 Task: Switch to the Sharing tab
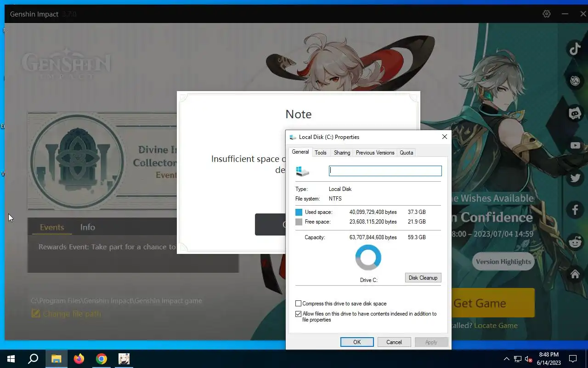342,153
